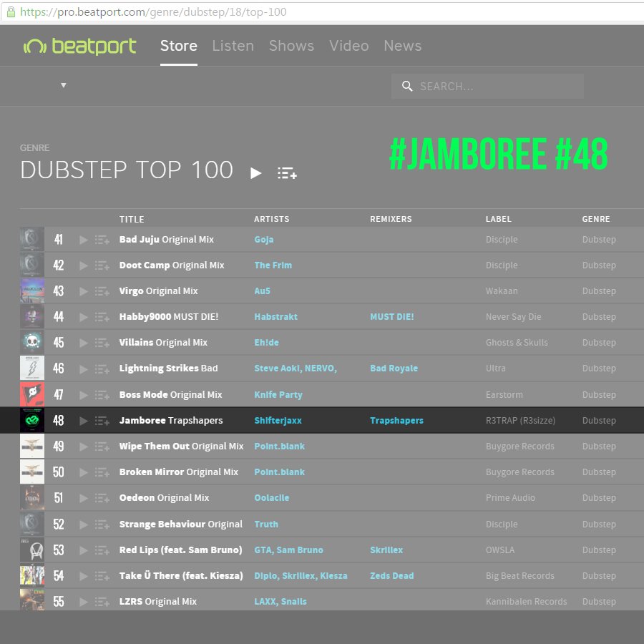Image resolution: width=644 pixels, height=644 pixels.
Task: Open artist Habstrakt
Action: 276,317
